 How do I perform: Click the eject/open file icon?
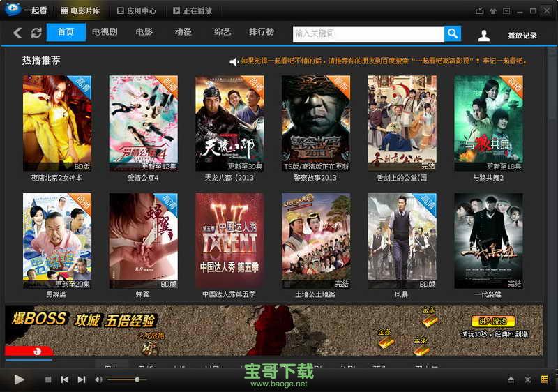click(x=511, y=379)
